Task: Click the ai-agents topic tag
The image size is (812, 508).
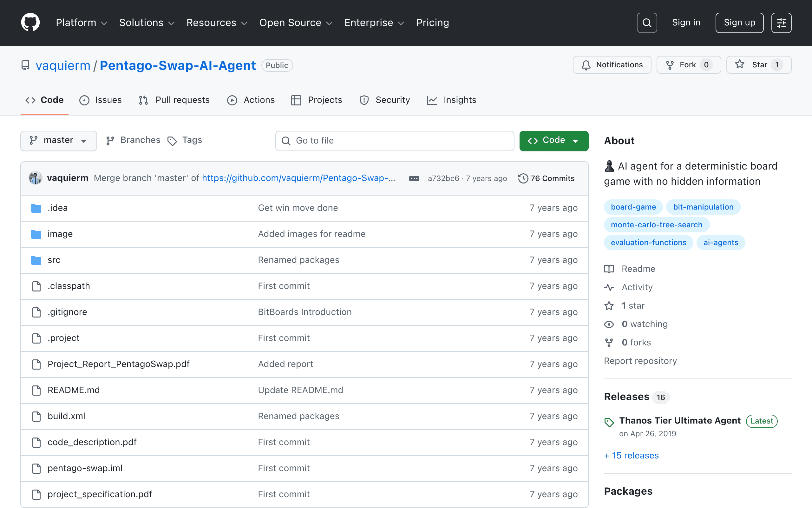Action: [721, 243]
